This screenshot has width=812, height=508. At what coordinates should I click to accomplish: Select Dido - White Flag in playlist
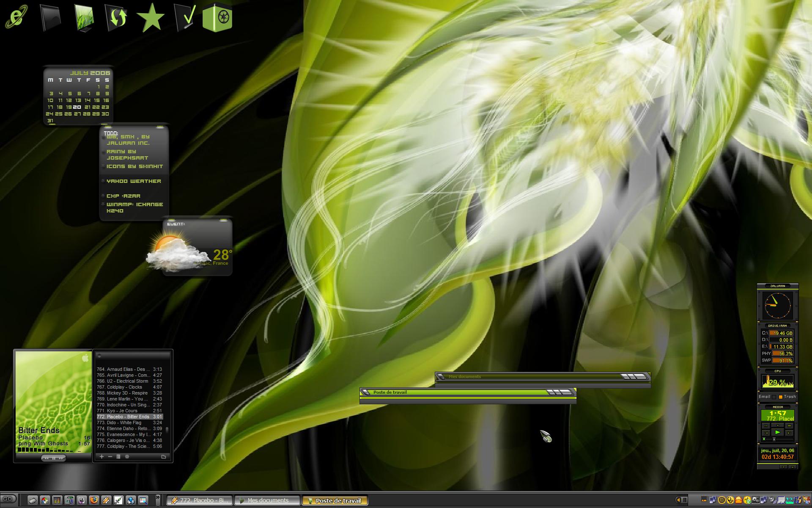[129, 422]
